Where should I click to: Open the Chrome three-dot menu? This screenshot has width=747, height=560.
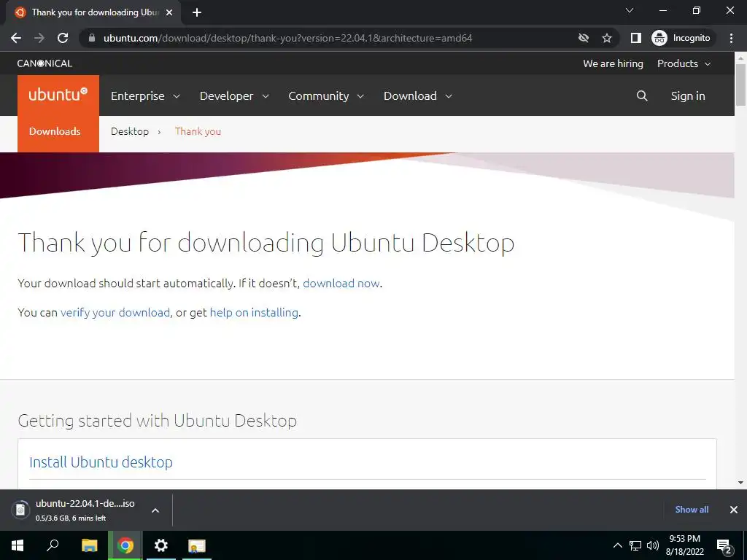click(731, 38)
